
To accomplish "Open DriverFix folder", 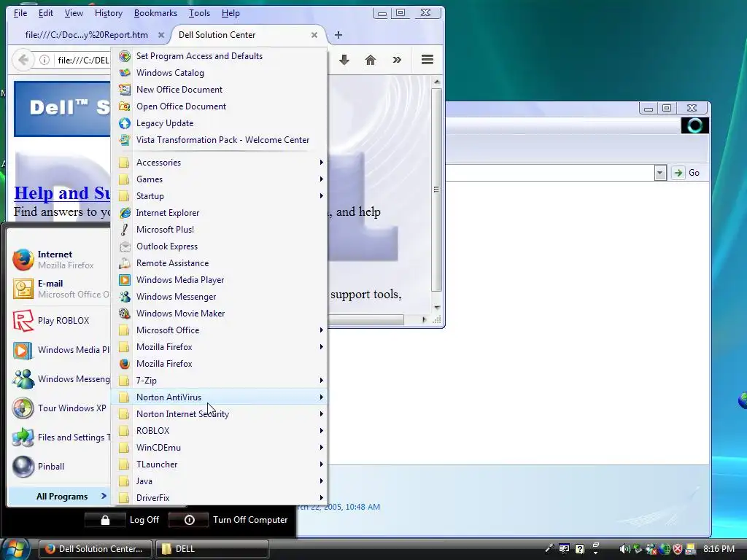I will click(x=219, y=497).
